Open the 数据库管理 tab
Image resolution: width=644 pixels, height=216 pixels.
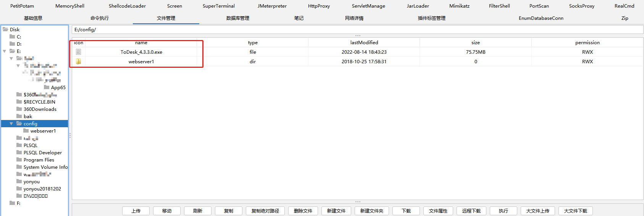point(237,18)
